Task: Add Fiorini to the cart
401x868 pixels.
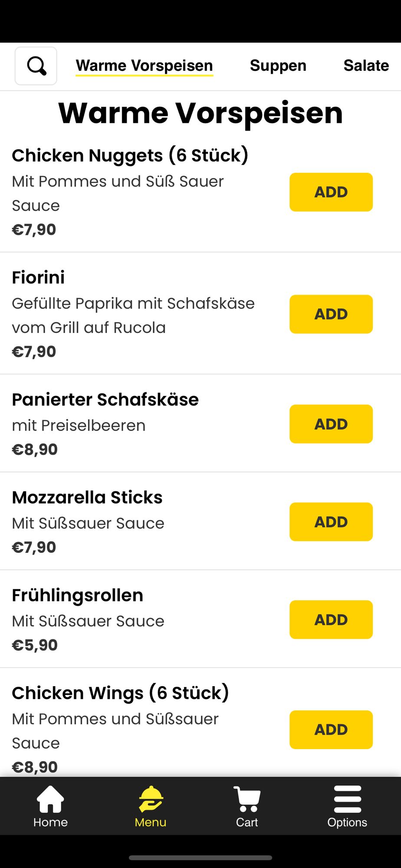Action: point(331,314)
